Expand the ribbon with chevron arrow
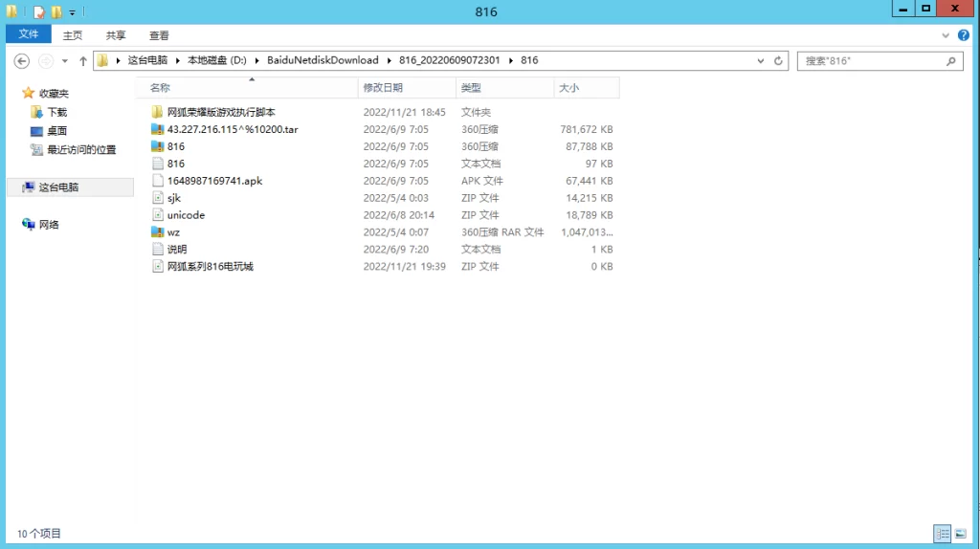 [x=947, y=34]
